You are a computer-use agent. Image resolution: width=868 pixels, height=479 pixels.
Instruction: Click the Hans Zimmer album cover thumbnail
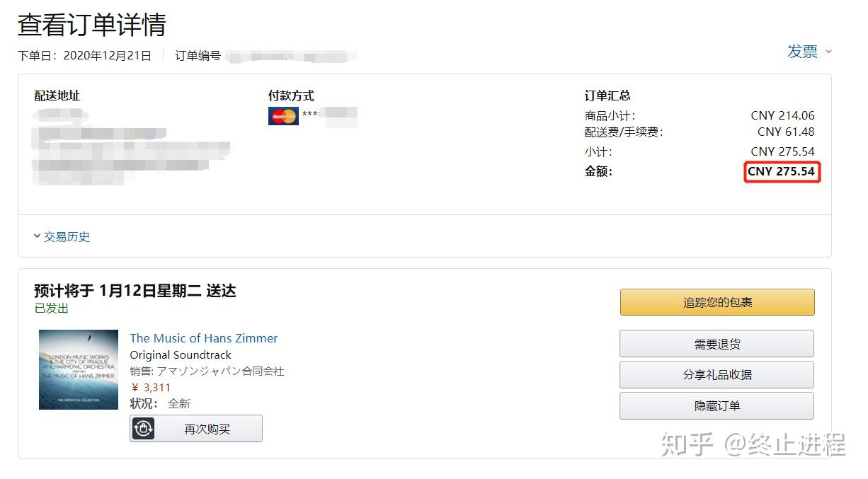79,369
